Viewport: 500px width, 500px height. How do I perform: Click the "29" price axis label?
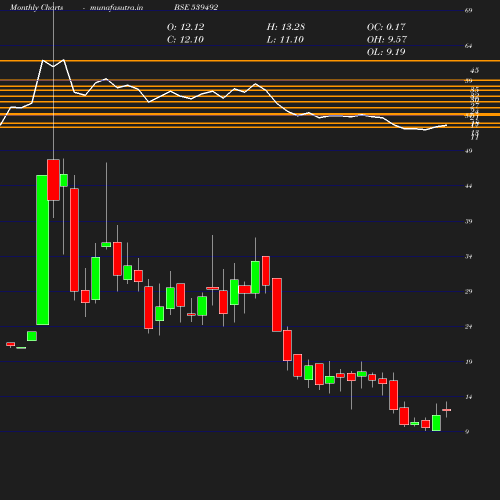tap(468, 292)
